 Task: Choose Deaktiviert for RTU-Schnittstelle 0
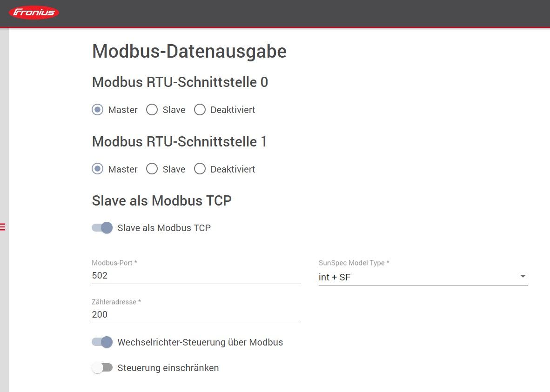(x=200, y=110)
